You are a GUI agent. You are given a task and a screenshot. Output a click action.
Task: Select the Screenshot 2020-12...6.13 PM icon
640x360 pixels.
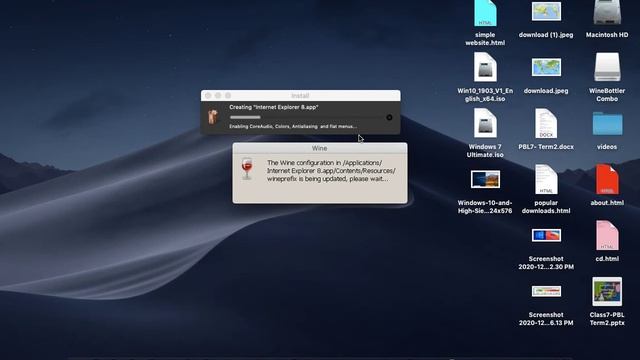[546, 291]
